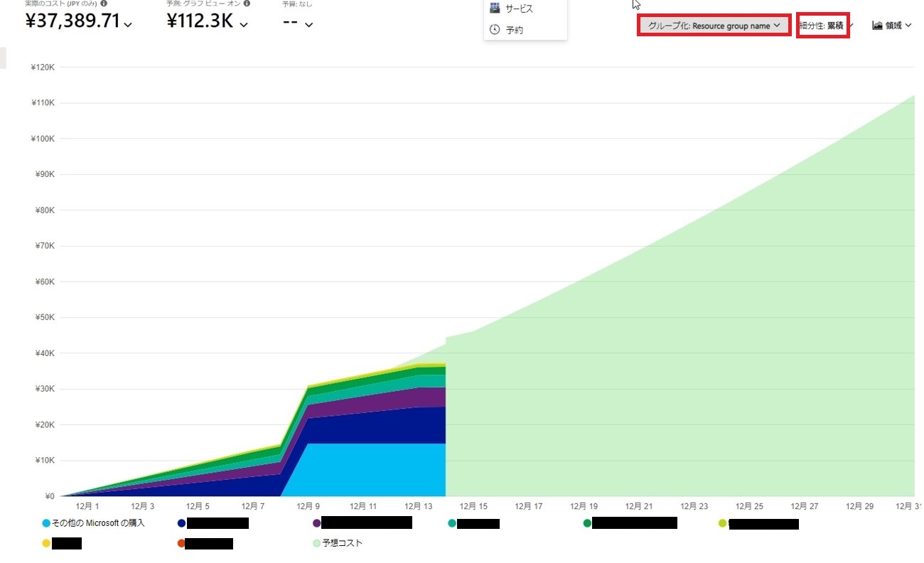Click the area chart icon beside 領域
Image resolution: width=924 pixels, height=563 pixels.
[877, 26]
